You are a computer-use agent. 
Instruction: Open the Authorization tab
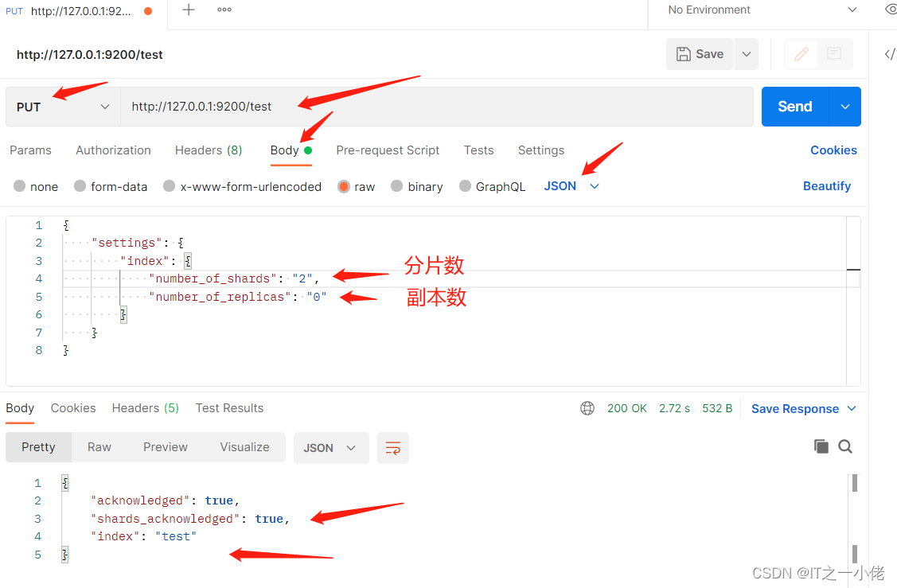tap(113, 150)
